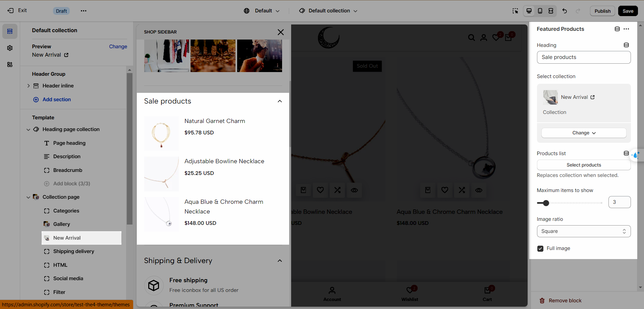Open the Sections panel icon in left rail
This screenshot has width=644, height=309.
pos(10,31)
